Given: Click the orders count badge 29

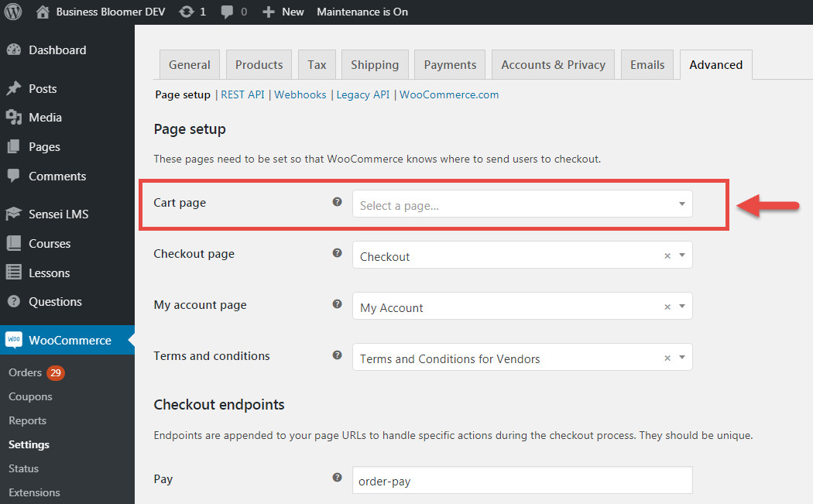Looking at the screenshot, I should click(56, 372).
